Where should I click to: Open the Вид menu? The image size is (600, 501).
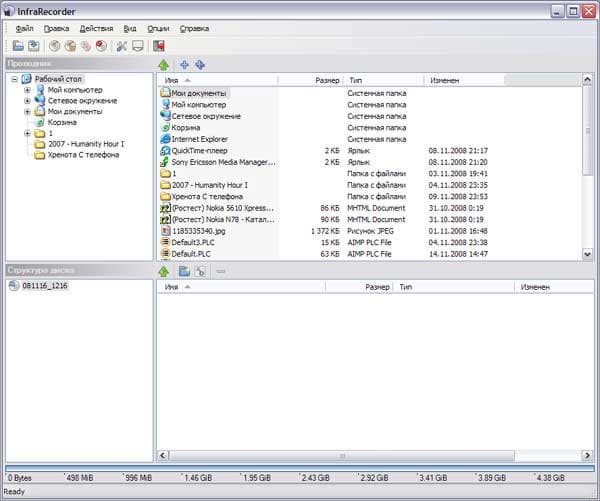[130, 28]
